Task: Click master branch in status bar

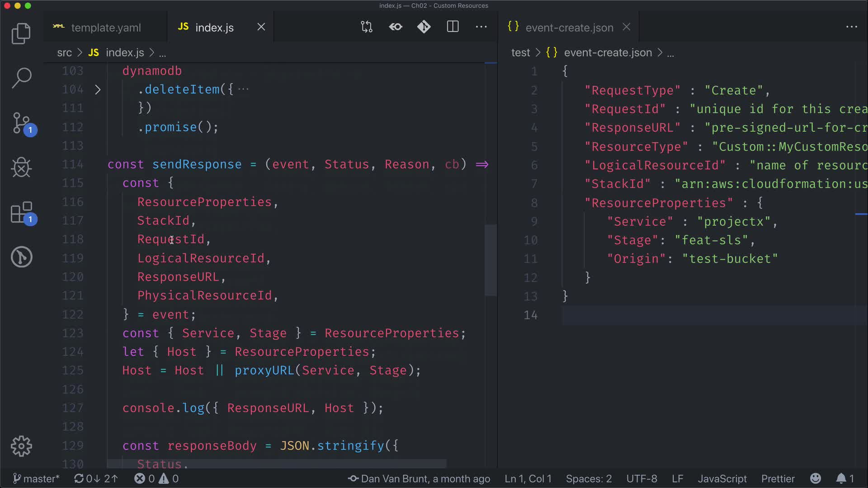Action: [x=36, y=479]
